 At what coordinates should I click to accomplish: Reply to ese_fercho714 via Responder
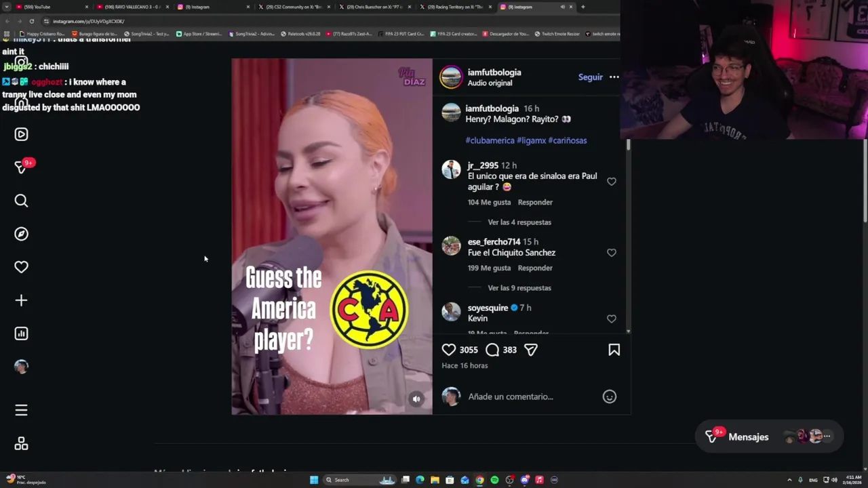pos(535,268)
